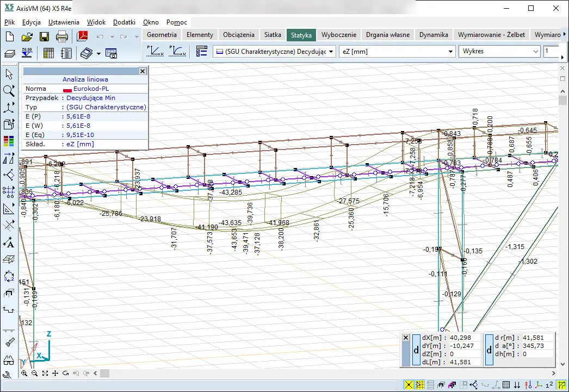This screenshot has width=569, height=392.
Task: Open the SGU Charakterystyczne load case dropdown
Action: point(275,51)
